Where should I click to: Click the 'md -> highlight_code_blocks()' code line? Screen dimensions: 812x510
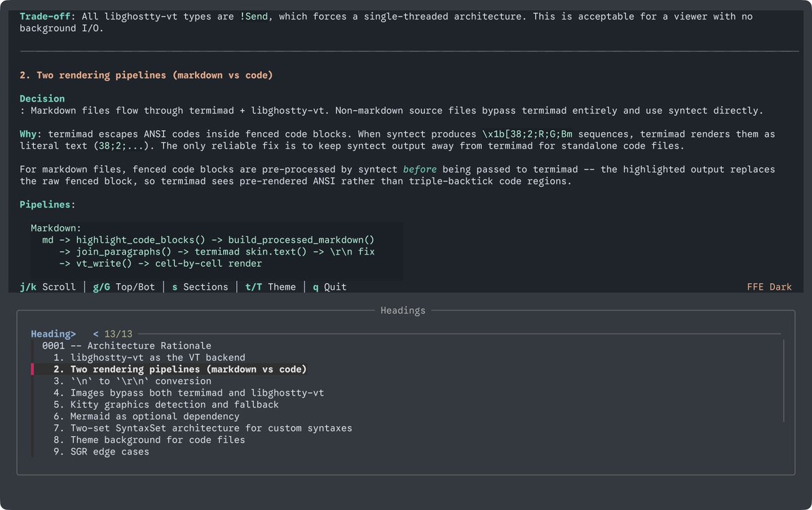(x=208, y=240)
